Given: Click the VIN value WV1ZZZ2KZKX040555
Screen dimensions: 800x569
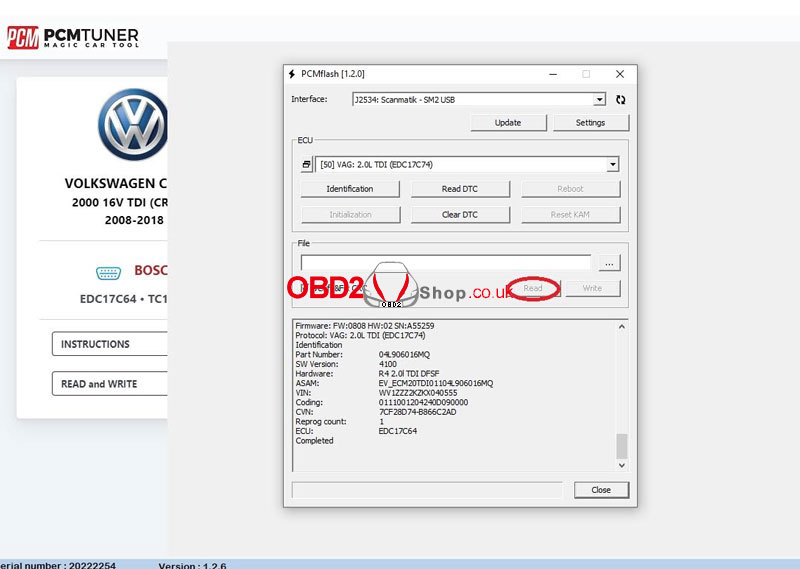Looking at the screenshot, I should (418, 393).
